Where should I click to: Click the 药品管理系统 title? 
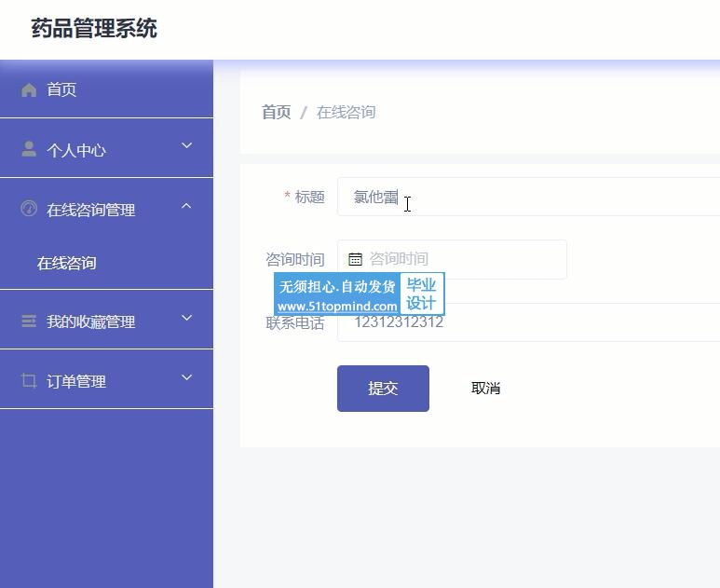tap(94, 29)
